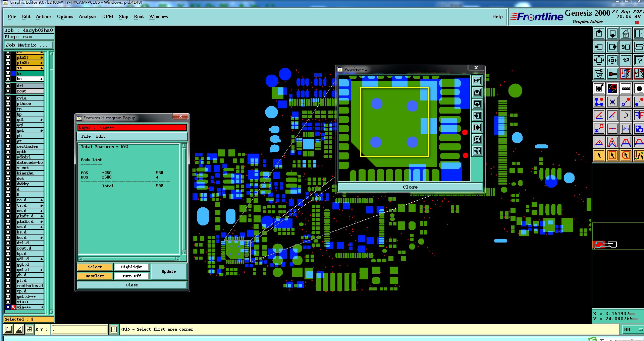Click the histogram list vertical scroll-down arrow

point(184,252)
